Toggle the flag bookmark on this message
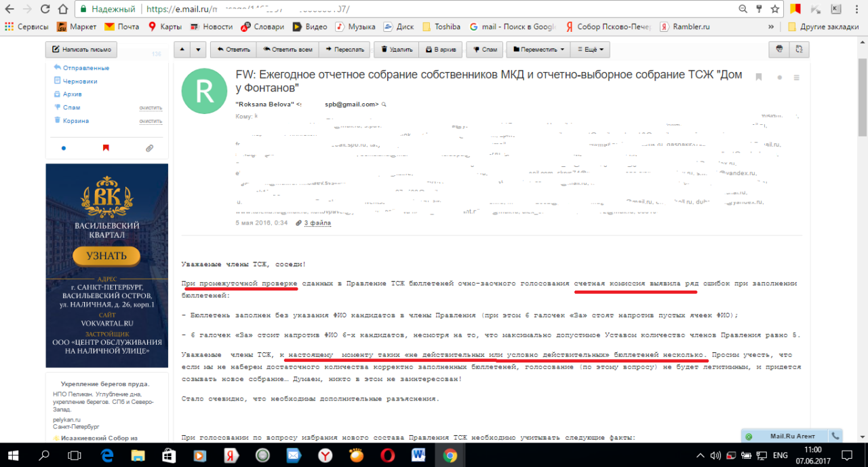 pyautogui.click(x=759, y=77)
